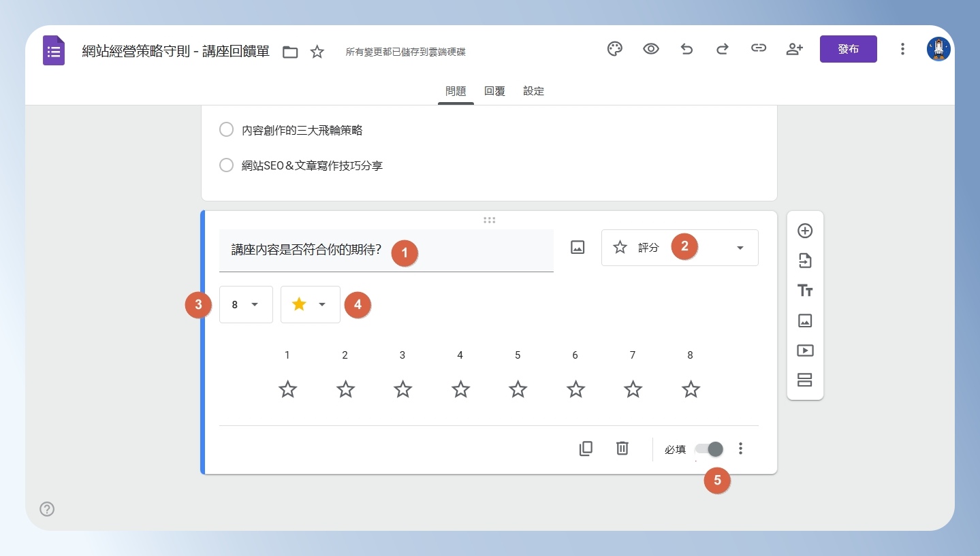Select the 網站SEO＆文章寫作技巧分享 radio option
Viewport: 980px width, 556px height.
click(227, 165)
